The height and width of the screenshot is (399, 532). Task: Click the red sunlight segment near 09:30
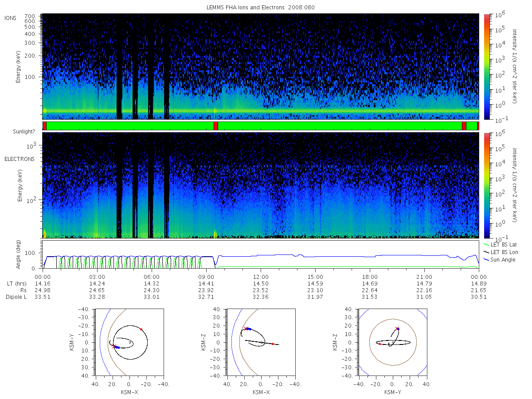215,126
